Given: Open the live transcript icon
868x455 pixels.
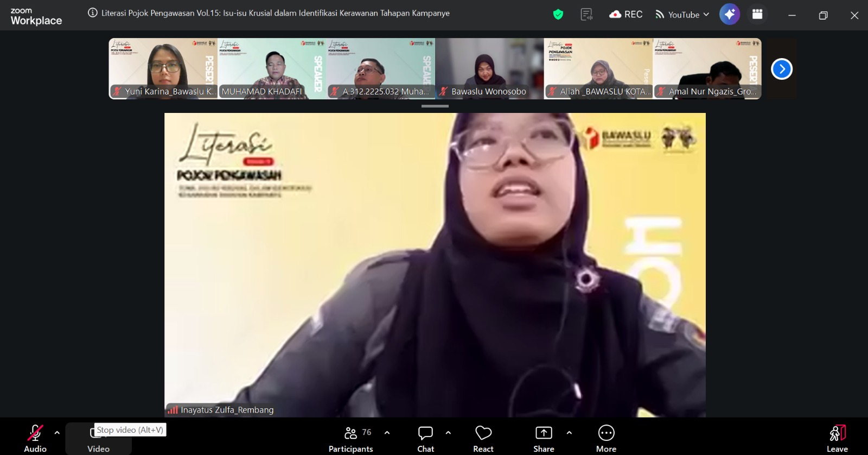Looking at the screenshot, I should click(x=586, y=15).
